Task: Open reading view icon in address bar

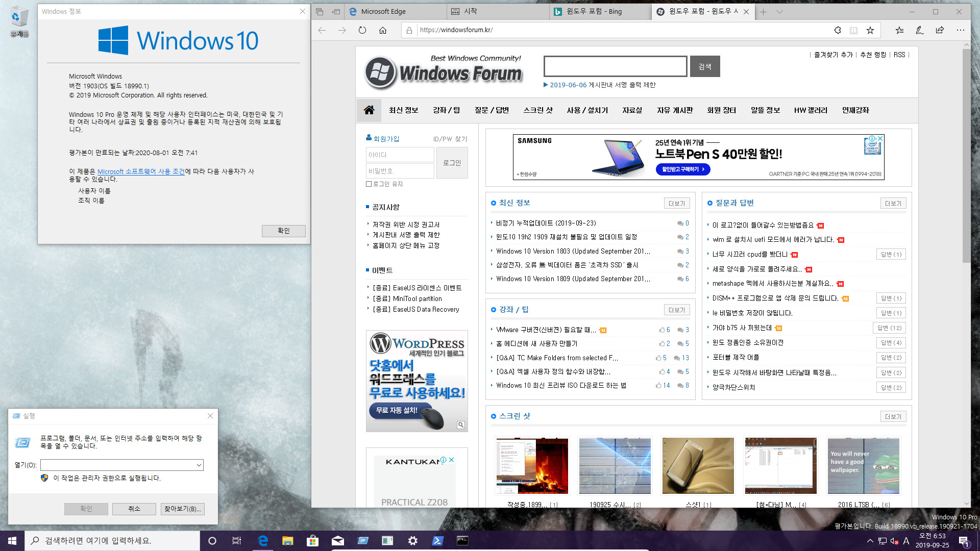Action: point(853,30)
